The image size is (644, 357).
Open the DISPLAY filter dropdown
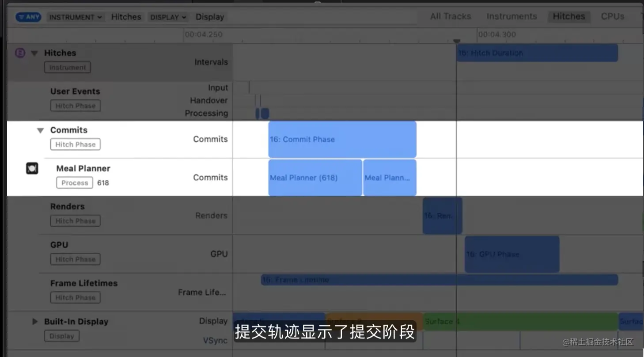[x=168, y=17]
